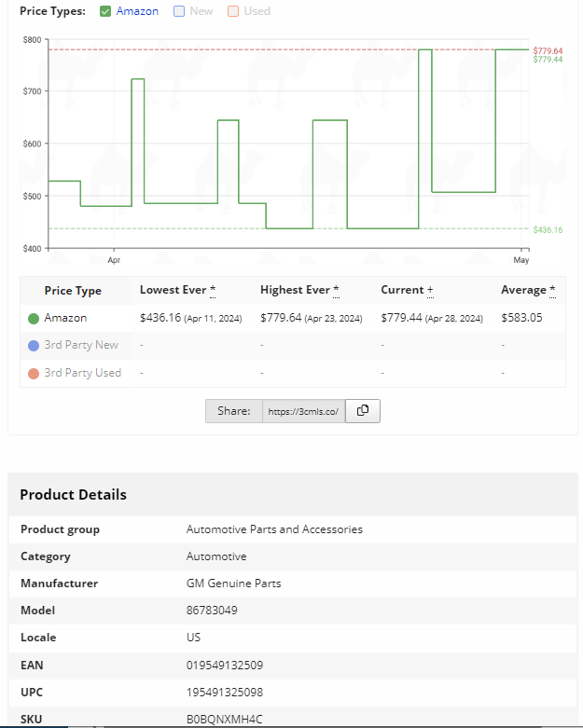Screen dimensions: 583x728
Task: Click the Price Type column header
Action: point(73,291)
